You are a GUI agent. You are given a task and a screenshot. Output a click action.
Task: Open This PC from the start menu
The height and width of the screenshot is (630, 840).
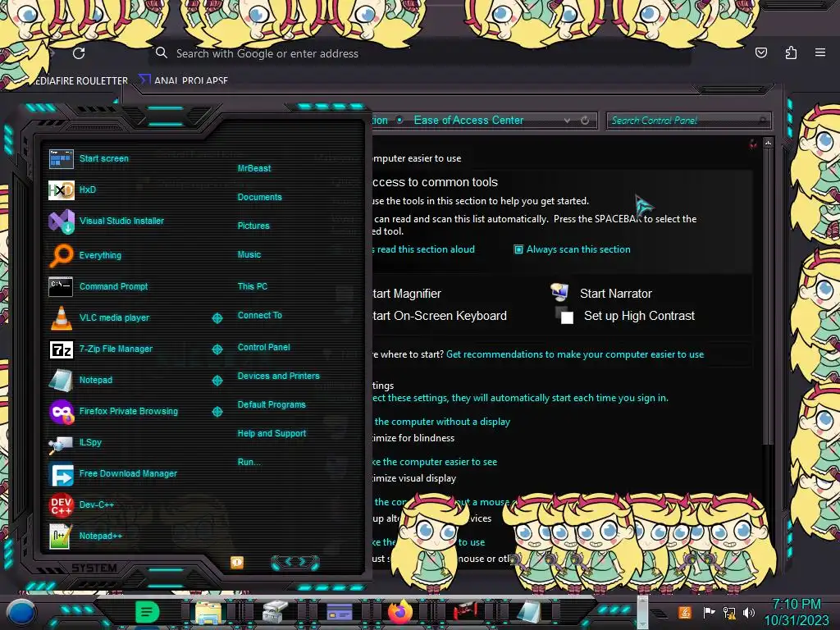tap(253, 286)
